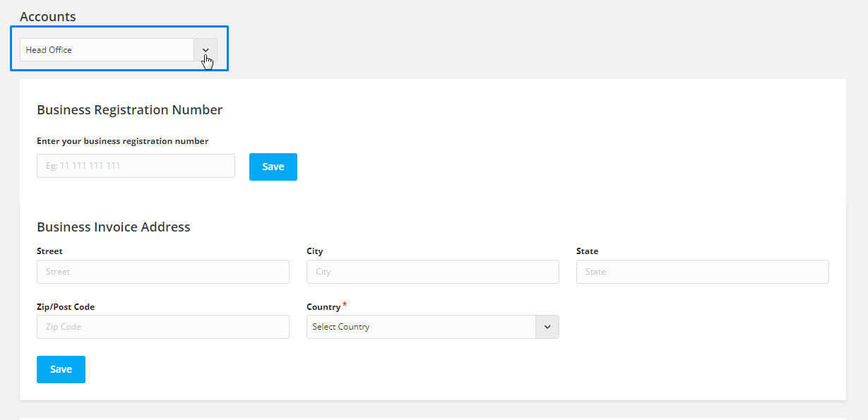The height and width of the screenshot is (420, 868).
Task: Click the Street field label
Action: coord(49,251)
